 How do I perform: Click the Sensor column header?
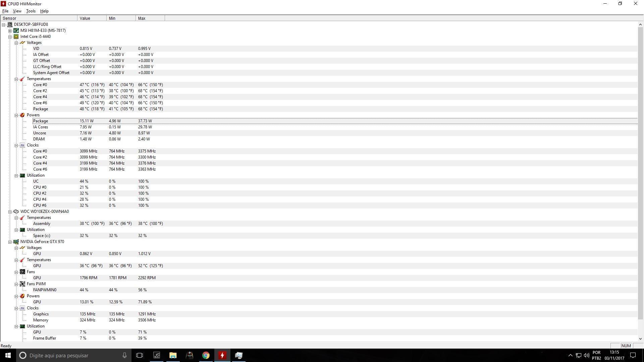(39, 18)
